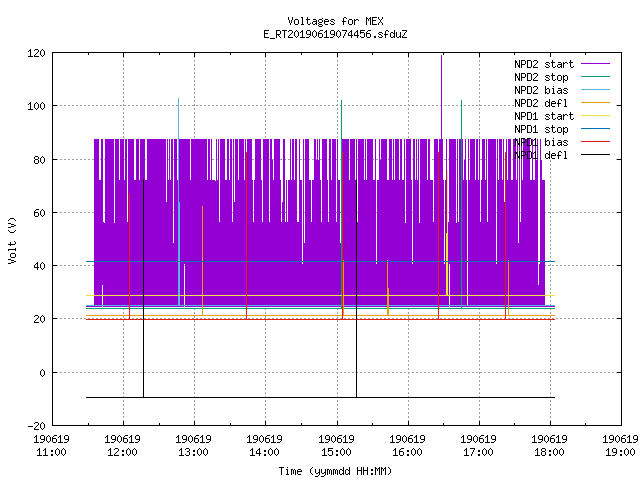Click the orange NPD2 defl legend line
Screen dimensions: 640x480
coord(596,103)
